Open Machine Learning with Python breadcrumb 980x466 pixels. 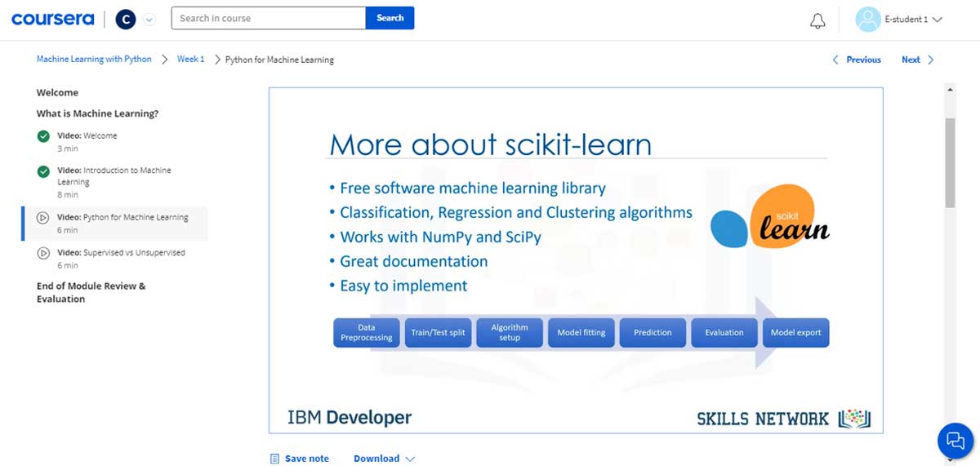click(94, 60)
